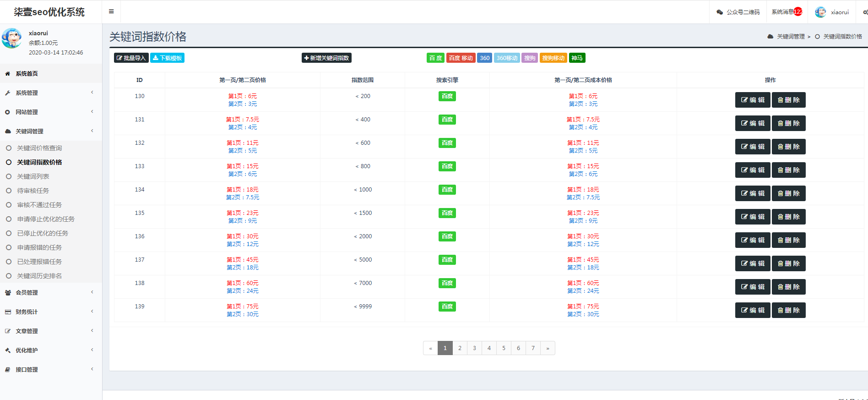The height and width of the screenshot is (400, 868).
Task: Click the settings gear icon at top right
Action: click(865, 12)
